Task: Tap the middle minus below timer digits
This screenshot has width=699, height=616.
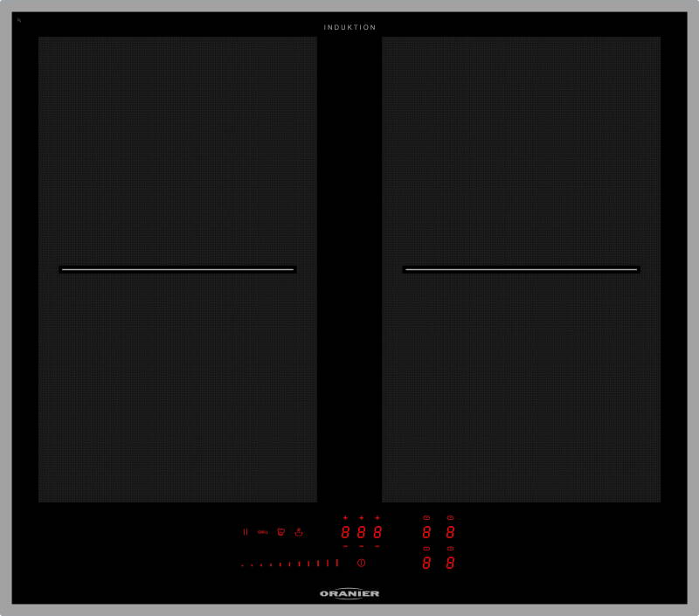Action: tap(361, 546)
